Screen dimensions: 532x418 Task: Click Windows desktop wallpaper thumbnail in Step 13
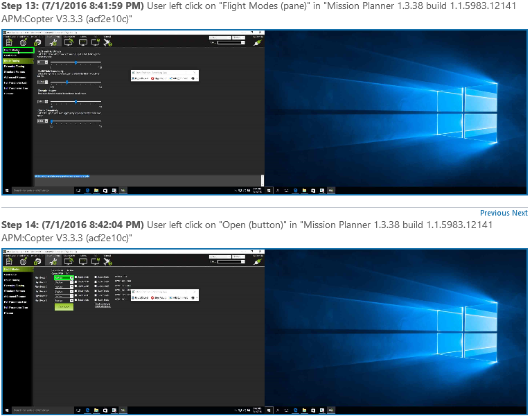[x=396, y=109]
